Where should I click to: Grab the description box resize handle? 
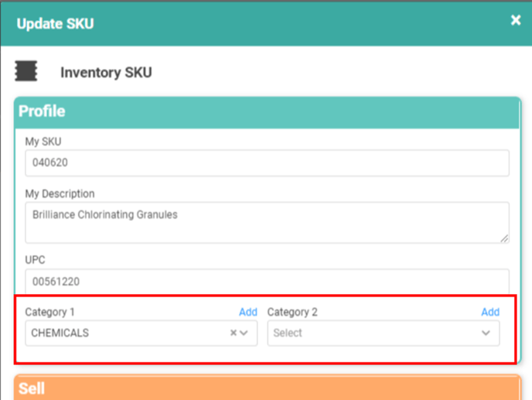click(504, 238)
